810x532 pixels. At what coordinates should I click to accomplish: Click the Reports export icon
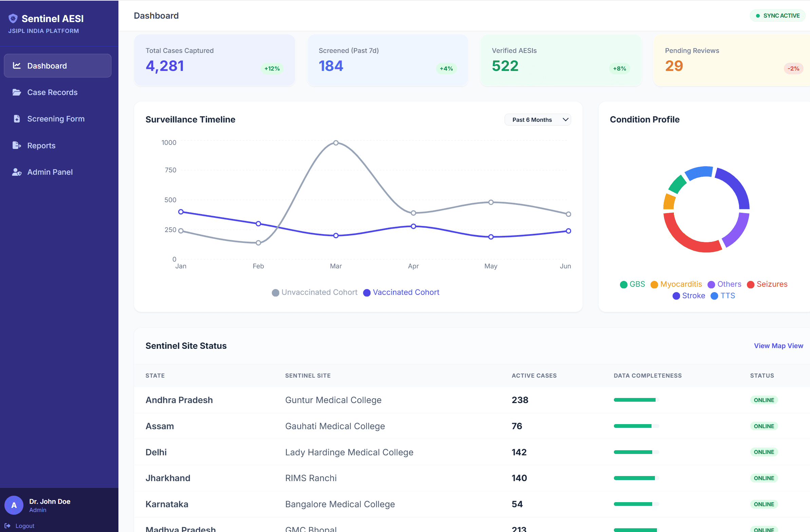click(17, 145)
